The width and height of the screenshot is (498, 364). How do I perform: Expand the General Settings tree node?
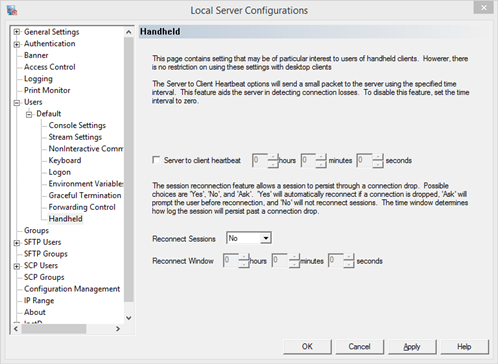[16, 32]
